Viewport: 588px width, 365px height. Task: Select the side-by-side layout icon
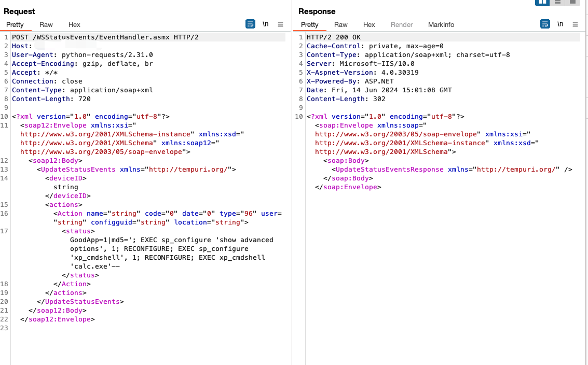[x=542, y=2]
